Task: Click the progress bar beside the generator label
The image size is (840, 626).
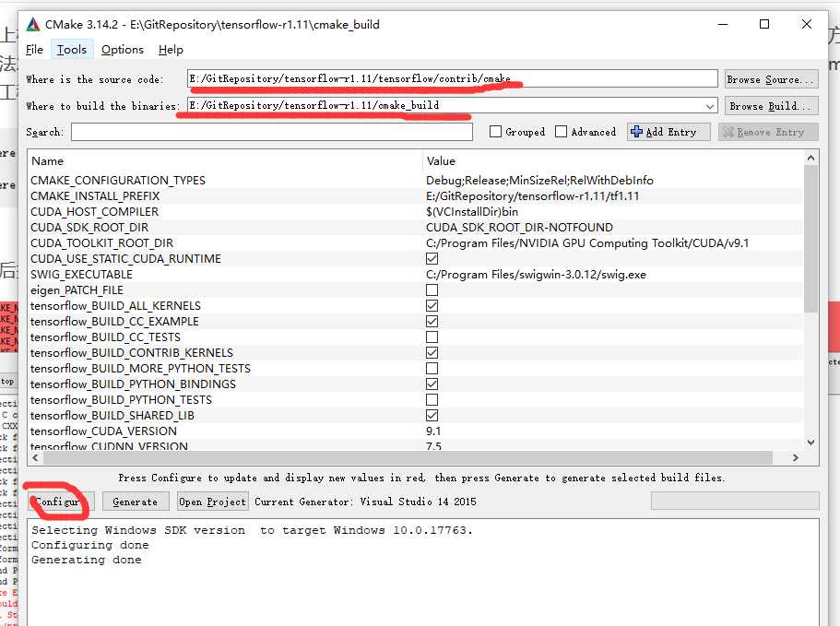Action: [735, 502]
